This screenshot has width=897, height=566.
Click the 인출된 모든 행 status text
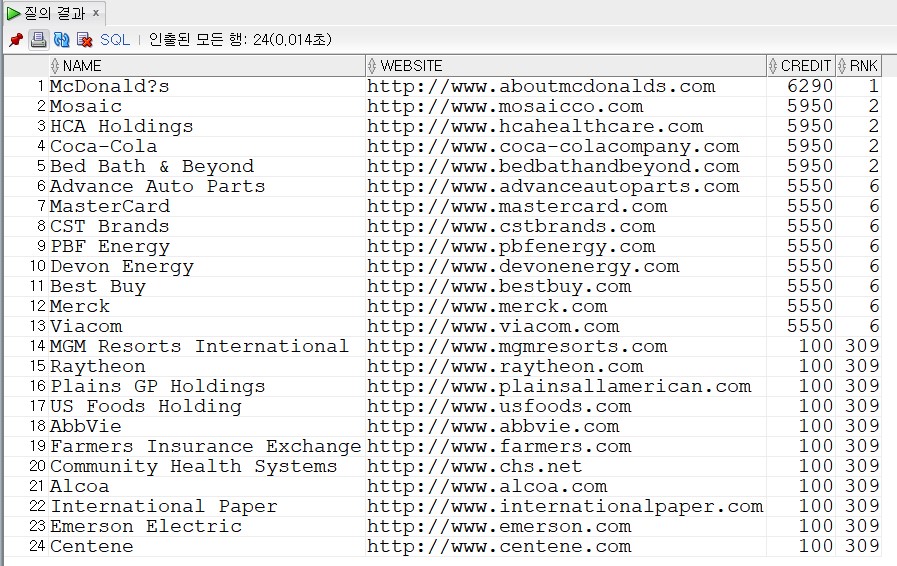(x=240, y=39)
